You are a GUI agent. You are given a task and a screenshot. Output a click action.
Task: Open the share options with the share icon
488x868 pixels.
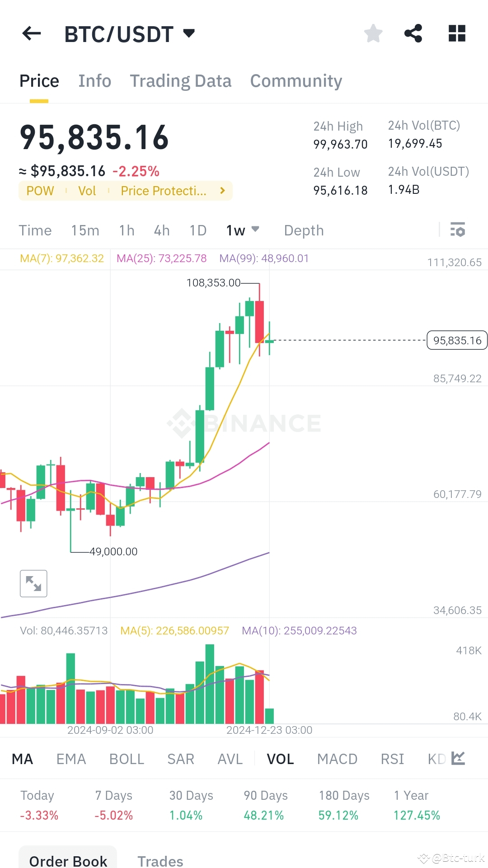click(413, 33)
